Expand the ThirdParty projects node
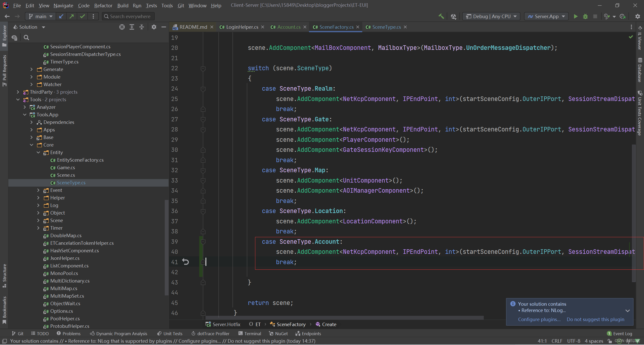 coord(18,92)
